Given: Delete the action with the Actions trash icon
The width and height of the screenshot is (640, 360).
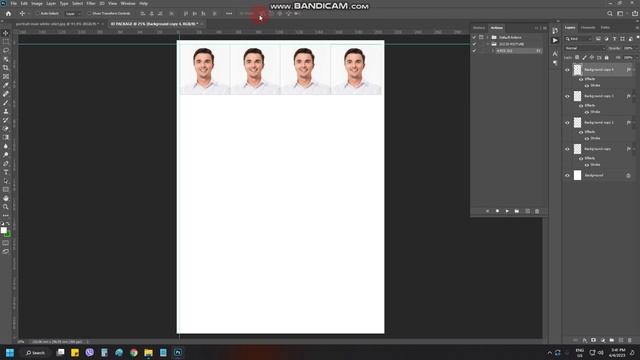Looking at the screenshot, I should point(537,211).
